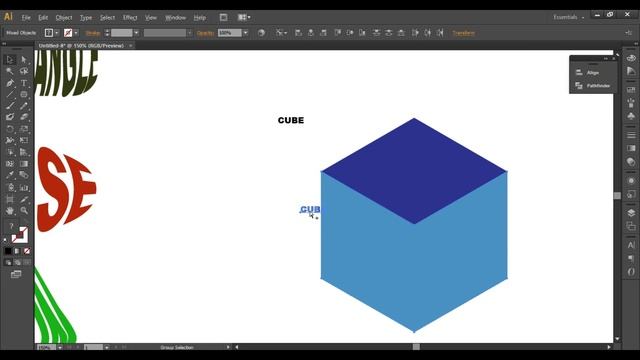Select the Blend tool

(24, 175)
